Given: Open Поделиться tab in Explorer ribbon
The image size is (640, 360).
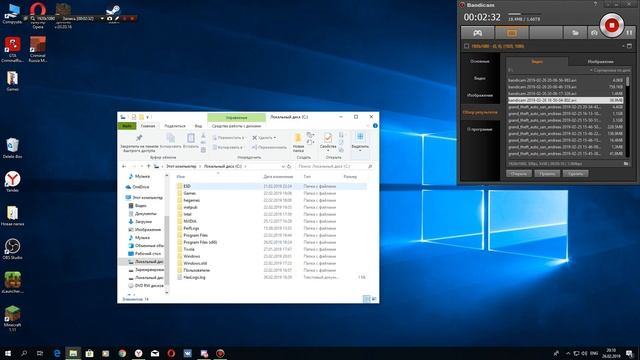Looking at the screenshot, I should click(x=175, y=126).
